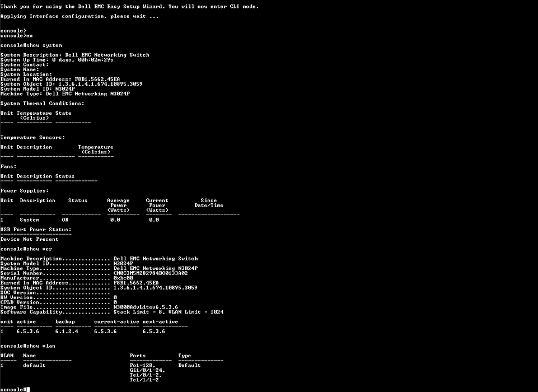Click the Image File value N3000AdvLitev6.5.3.6
Screen dimensions: 538x392
[146, 307]
